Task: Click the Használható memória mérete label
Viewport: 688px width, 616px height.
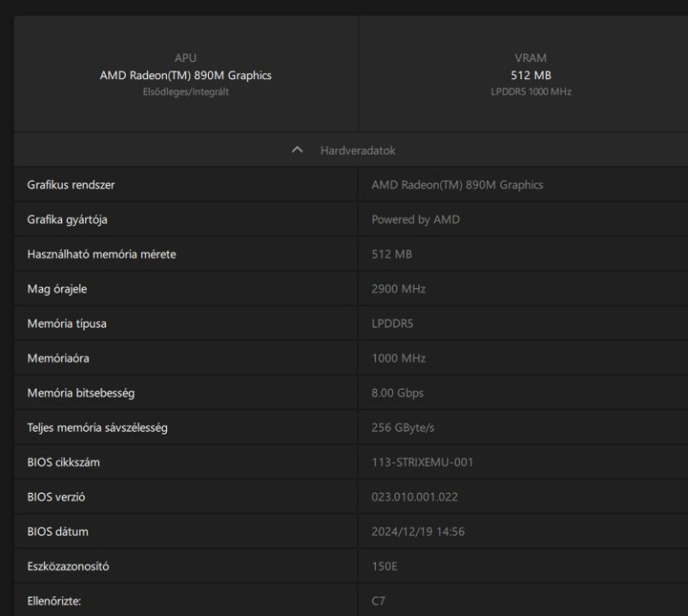Action: 101,255
